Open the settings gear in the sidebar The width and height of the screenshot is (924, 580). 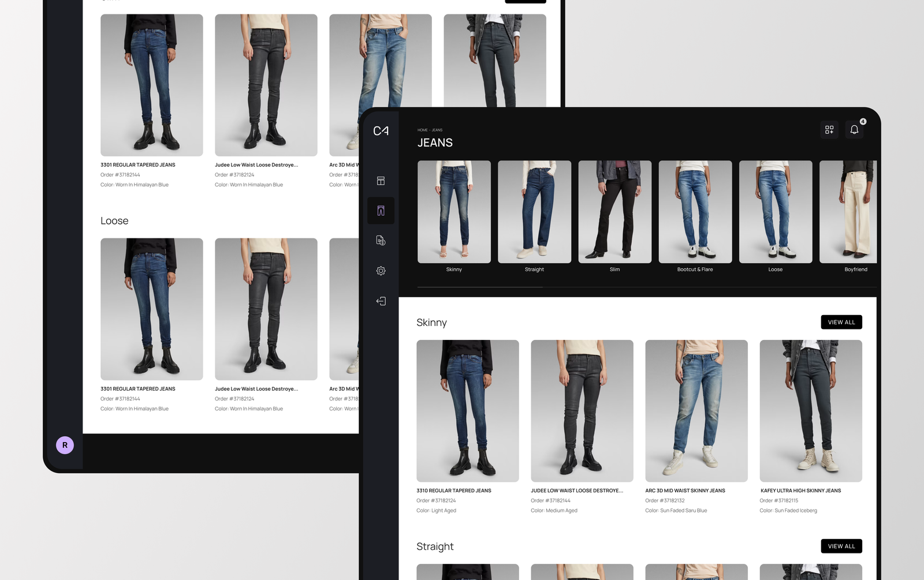381,271
